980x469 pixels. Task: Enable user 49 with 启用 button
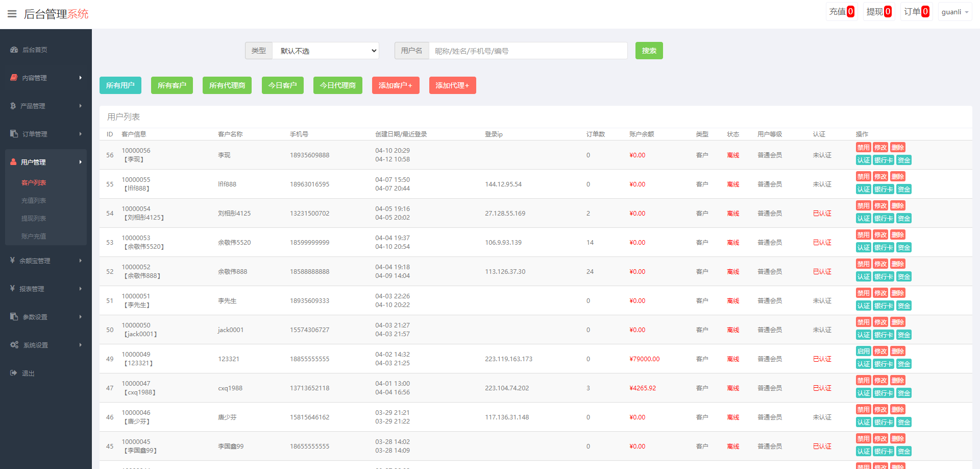[863, 351]
